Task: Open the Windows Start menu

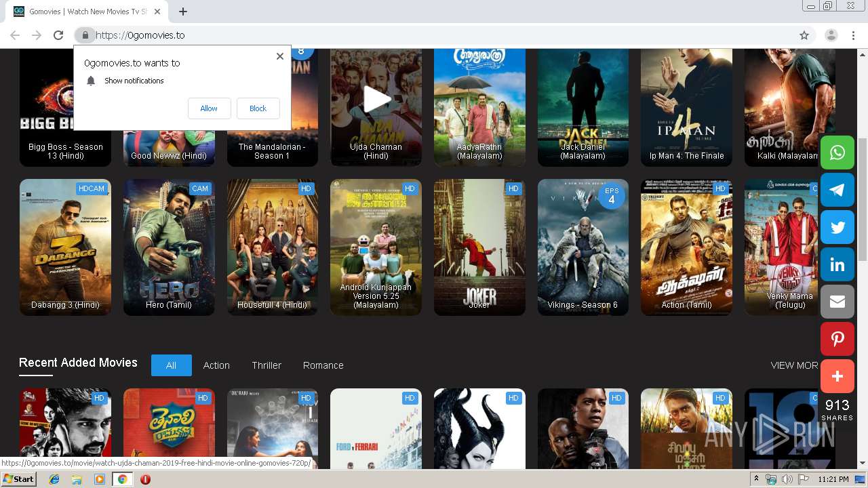Action: click(19, 479)
